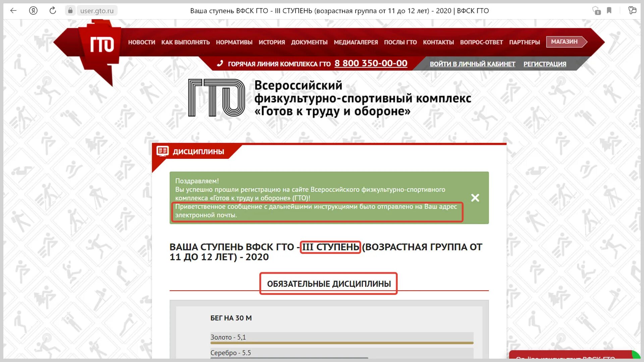Click the Поздравляем! message text

197,181
